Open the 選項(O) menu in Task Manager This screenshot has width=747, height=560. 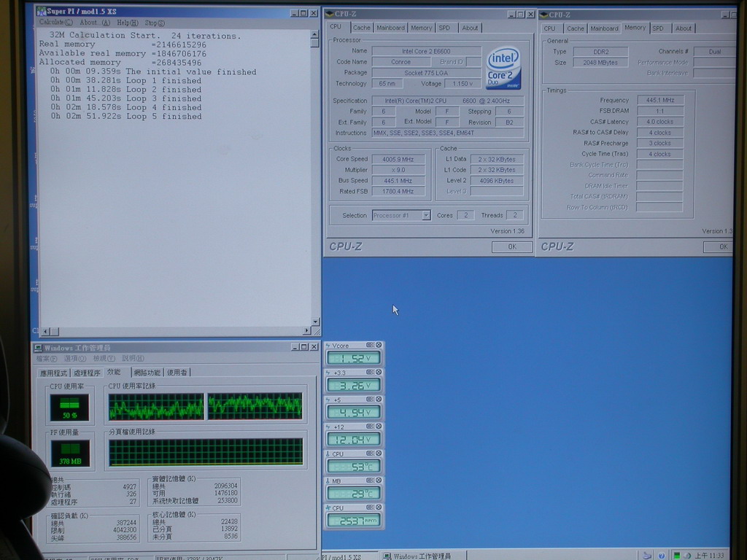[75, 359]
